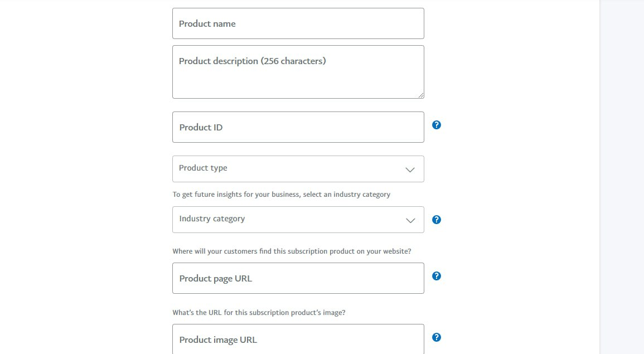Click the Product image URL field
This screenshot has width=644, height=354.
tap(298, 340)
